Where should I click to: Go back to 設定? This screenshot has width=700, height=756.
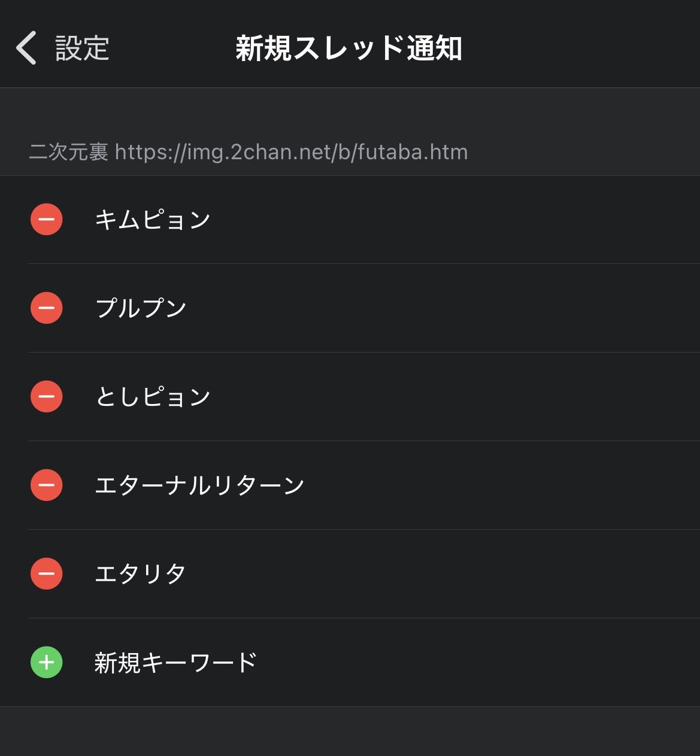[82, 48]
